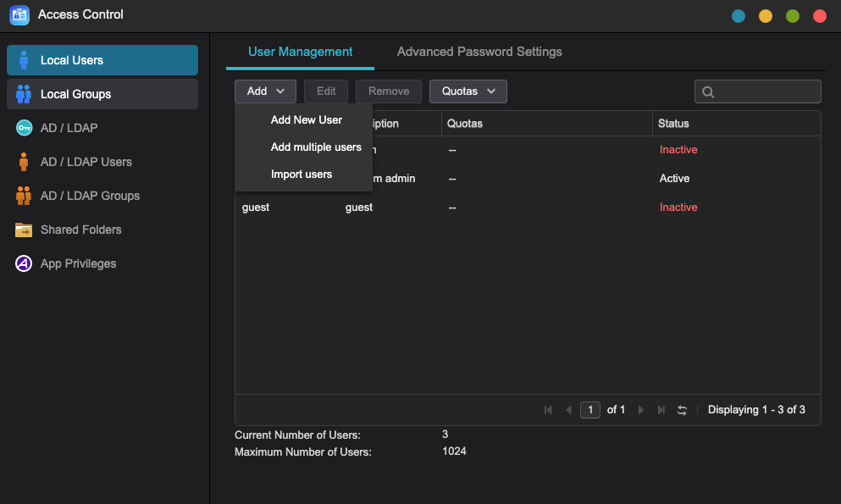
Task: Click the refresh icon in pagination bar
Action: pos(682,410)
